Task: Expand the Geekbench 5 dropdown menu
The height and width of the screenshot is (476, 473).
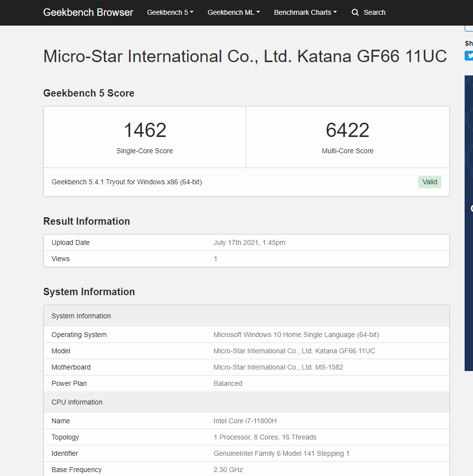Action: tap(170, 12)
